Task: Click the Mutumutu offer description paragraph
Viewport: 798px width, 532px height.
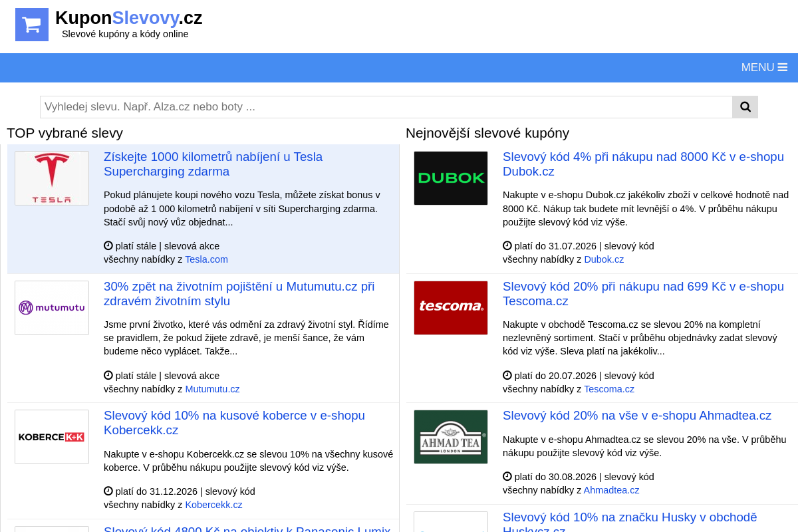Action: click(x=246, y=338)
